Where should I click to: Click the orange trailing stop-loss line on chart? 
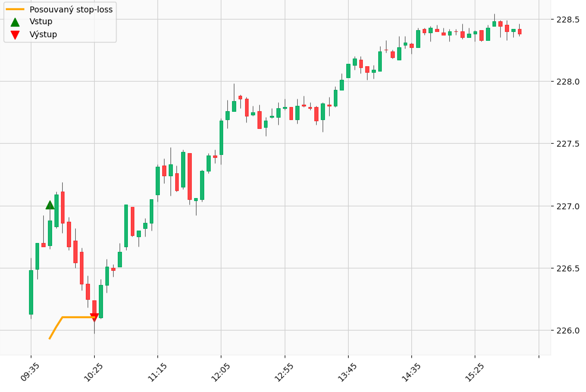77,317
